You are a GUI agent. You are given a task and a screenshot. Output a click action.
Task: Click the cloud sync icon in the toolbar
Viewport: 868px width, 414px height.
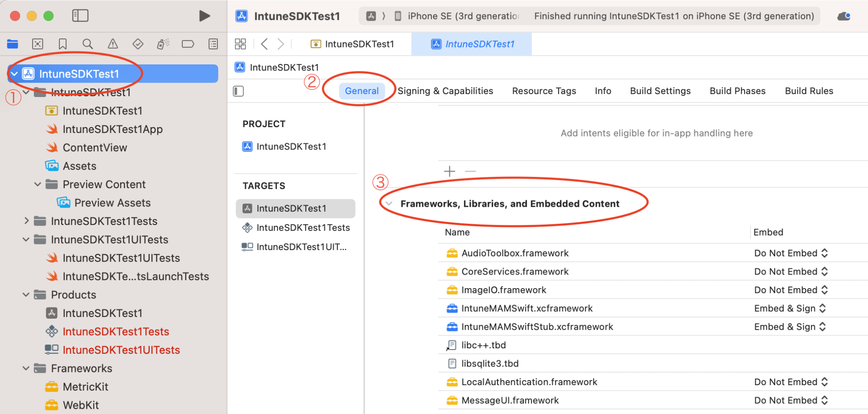[x=843, y=16]
